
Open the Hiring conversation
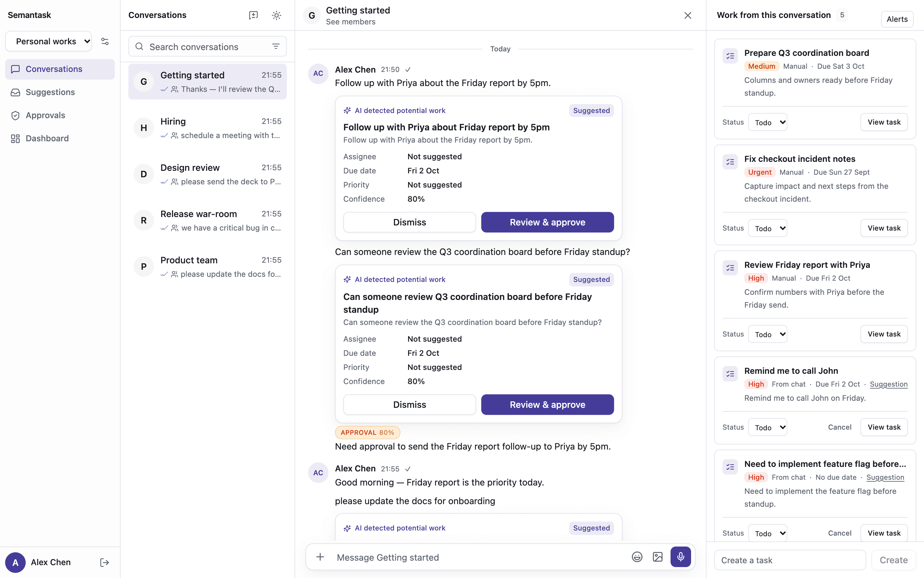click(207, 128)
